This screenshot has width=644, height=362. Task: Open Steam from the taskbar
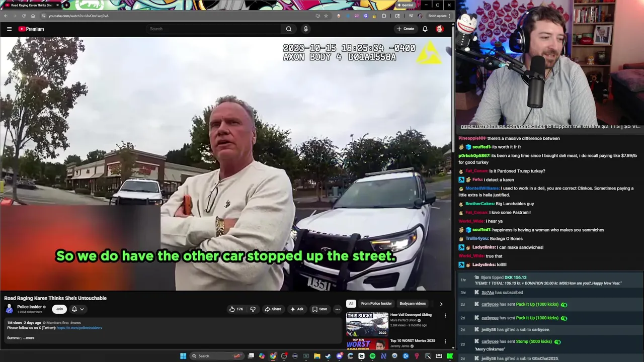(328, 356)
